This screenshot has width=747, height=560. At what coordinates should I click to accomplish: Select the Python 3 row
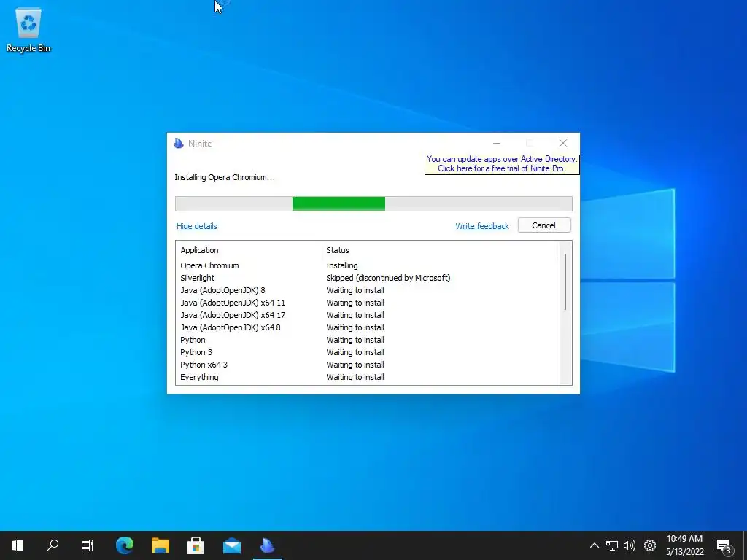coord(367,352)
